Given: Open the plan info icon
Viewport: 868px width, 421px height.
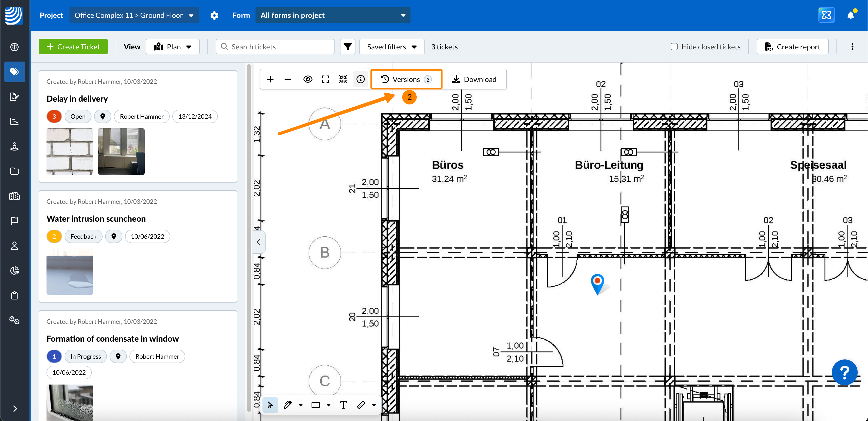Looking at the screenshot, I should (360, 79).
